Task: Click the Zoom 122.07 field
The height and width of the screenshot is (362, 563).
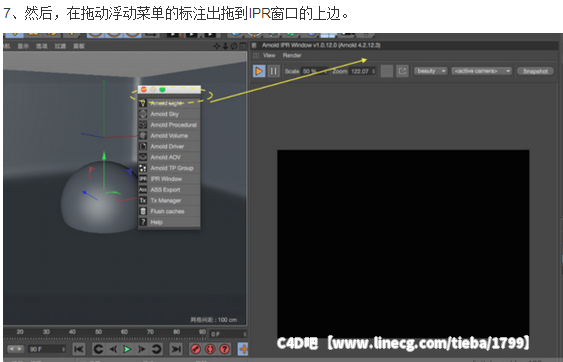Action: pos(363,71)
